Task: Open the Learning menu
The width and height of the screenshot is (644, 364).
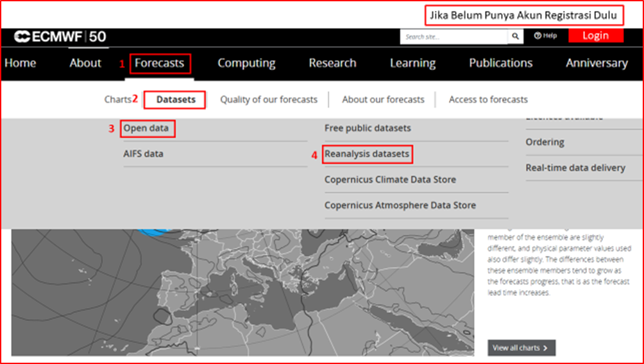Action: [413, 63]
